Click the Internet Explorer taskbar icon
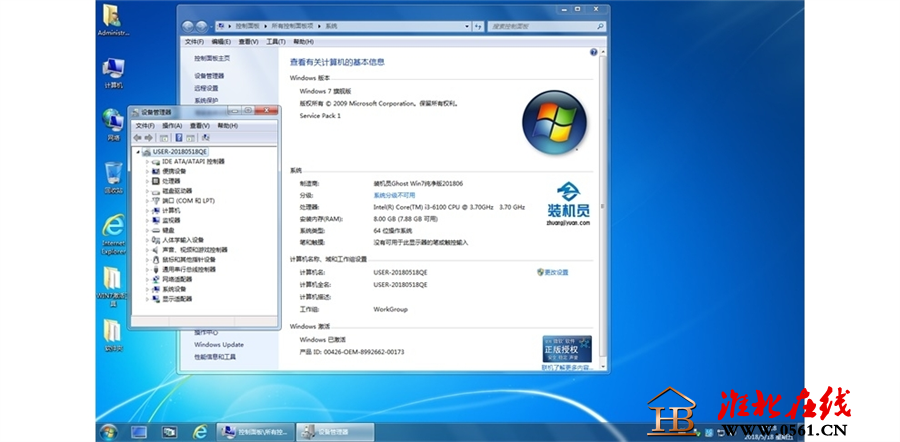900x442 pixels. point(200,432)
